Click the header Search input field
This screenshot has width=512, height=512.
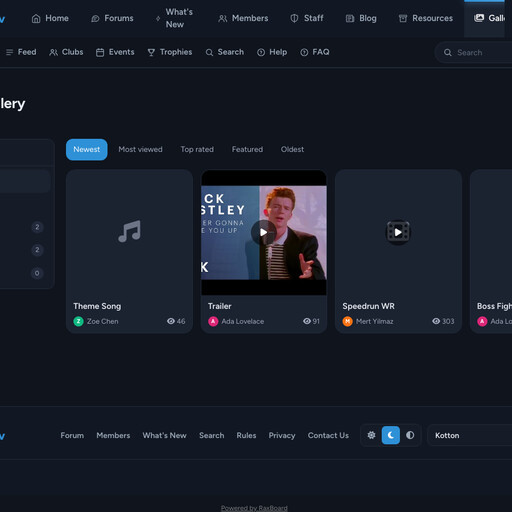point(473,52)
